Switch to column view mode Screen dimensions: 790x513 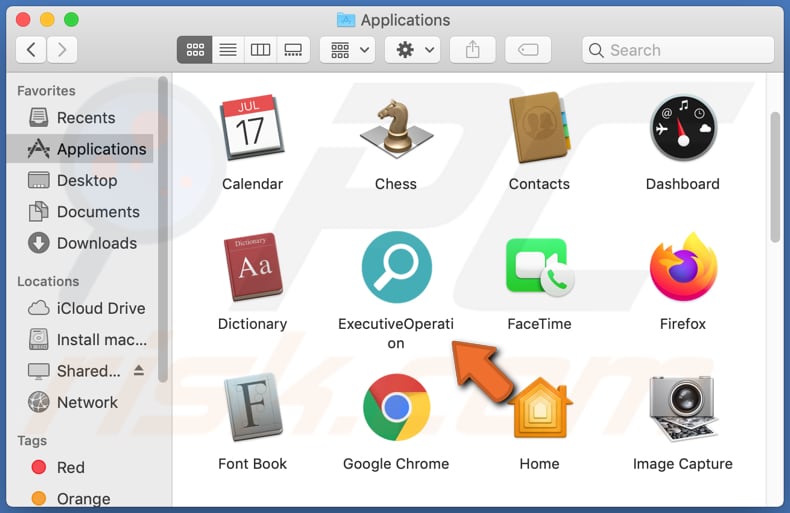260,49
